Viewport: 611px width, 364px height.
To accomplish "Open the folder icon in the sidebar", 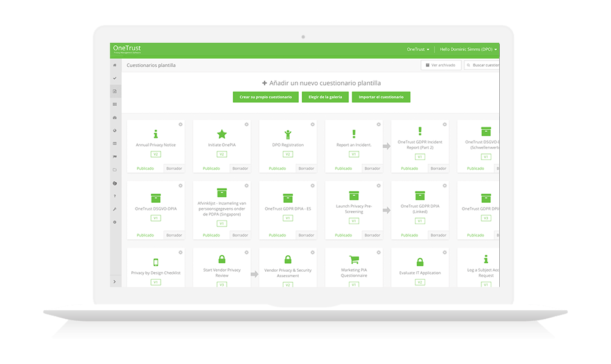I will tap(115, 170).
